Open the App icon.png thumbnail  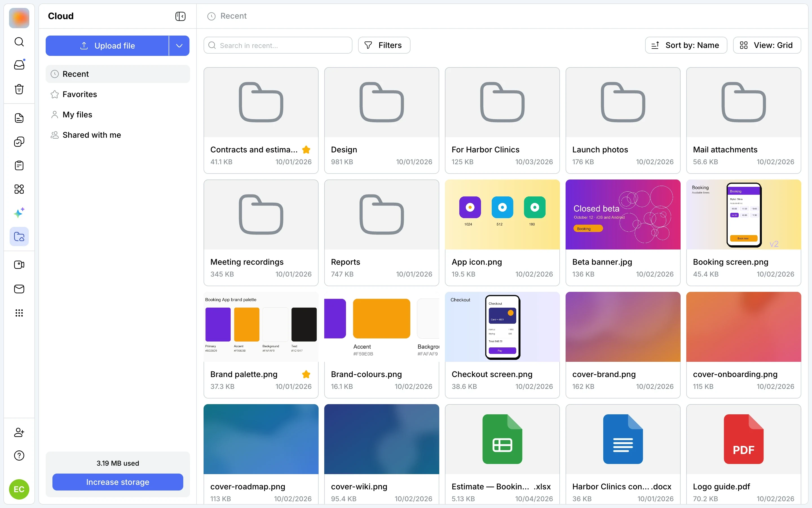click(502, 214)
